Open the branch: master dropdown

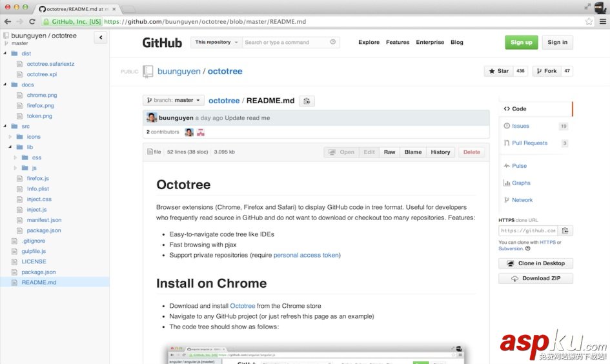point(174,101)
